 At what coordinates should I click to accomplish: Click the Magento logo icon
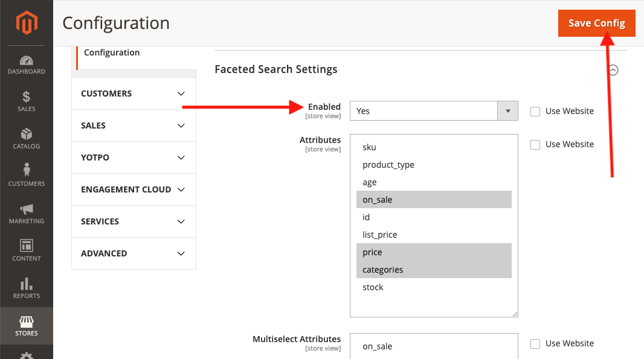point(27,23)
